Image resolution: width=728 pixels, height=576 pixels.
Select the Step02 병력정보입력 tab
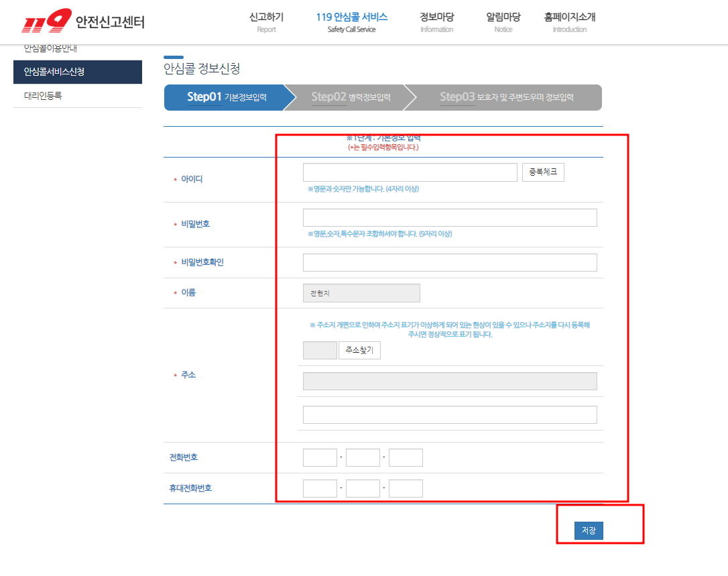[351, 97]
